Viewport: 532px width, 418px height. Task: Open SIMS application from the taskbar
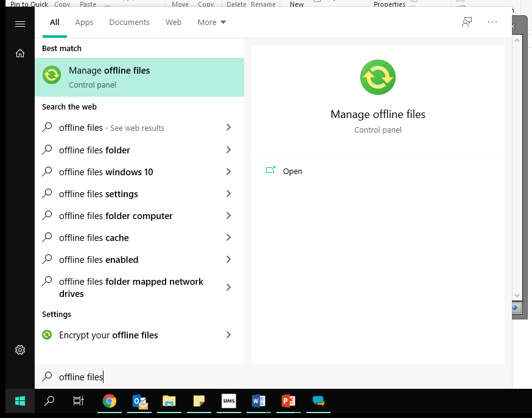click(x=229, y=401)
